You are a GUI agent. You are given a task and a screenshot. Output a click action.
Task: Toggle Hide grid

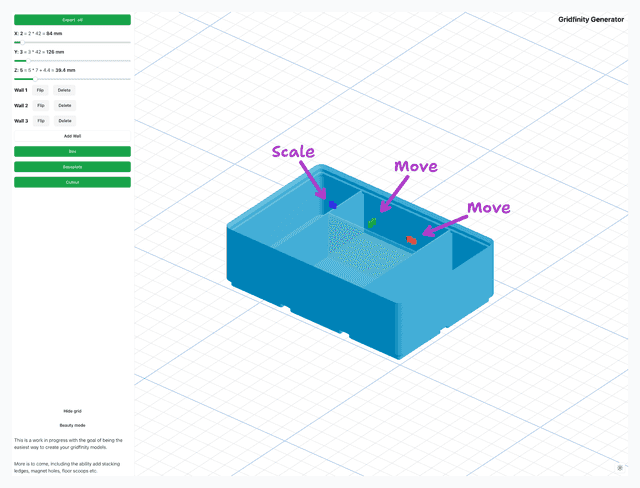(x=72, y=410)
